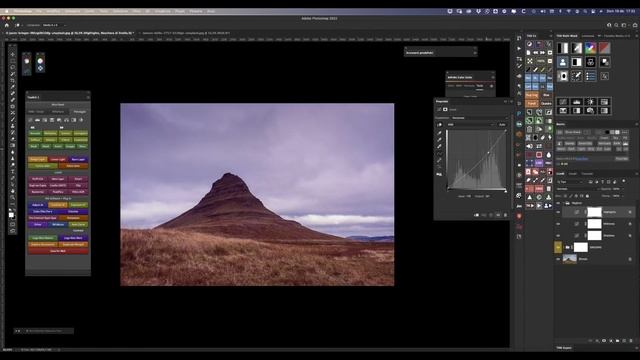
Task: Create new layer from Layers panel bottom
Action: coord(624,340)
